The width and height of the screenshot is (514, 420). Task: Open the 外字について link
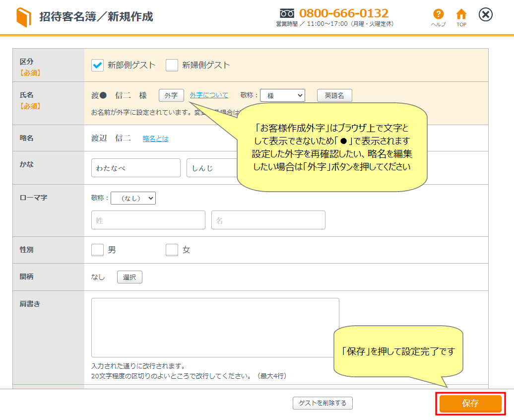point(209,95)
